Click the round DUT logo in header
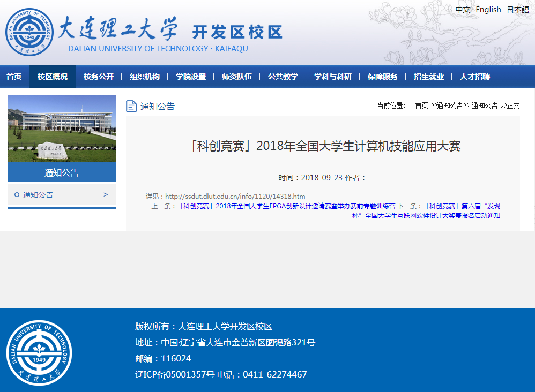 (x=29, y=32)
